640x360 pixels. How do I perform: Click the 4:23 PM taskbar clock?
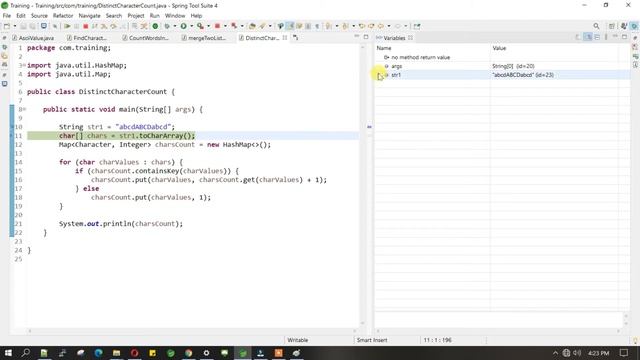point(598,353)
